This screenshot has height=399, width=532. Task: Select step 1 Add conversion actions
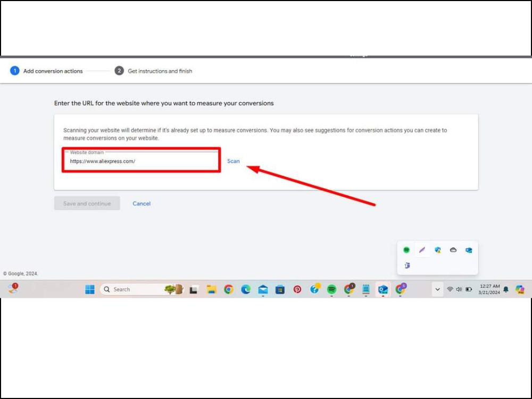(x=46, y=71)
